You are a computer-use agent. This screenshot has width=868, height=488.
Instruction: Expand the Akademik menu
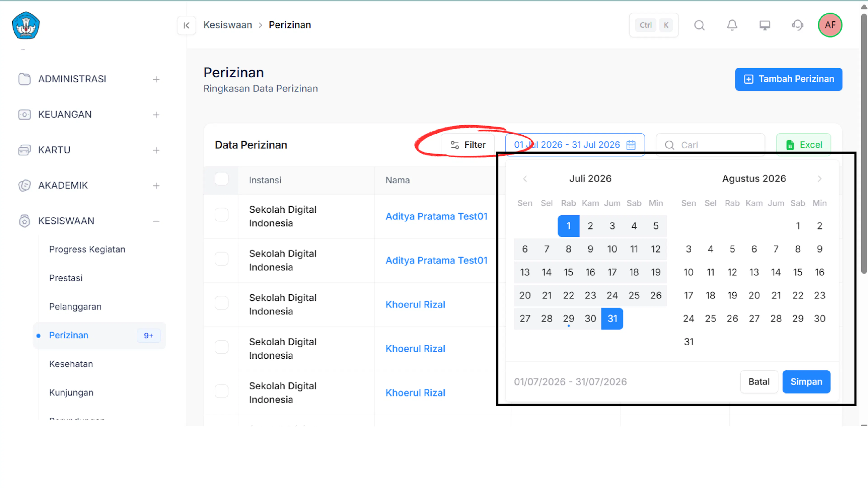pos(156,185)
